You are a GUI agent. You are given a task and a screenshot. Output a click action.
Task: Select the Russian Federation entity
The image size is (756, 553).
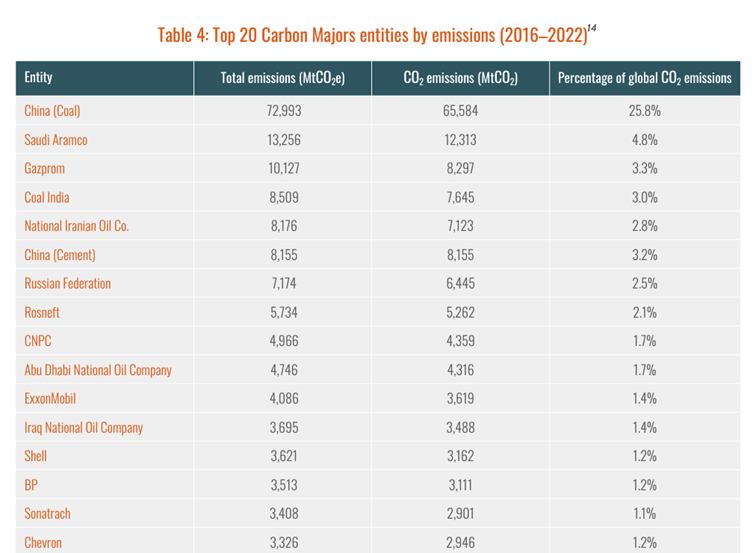click(x=67, y=283)
